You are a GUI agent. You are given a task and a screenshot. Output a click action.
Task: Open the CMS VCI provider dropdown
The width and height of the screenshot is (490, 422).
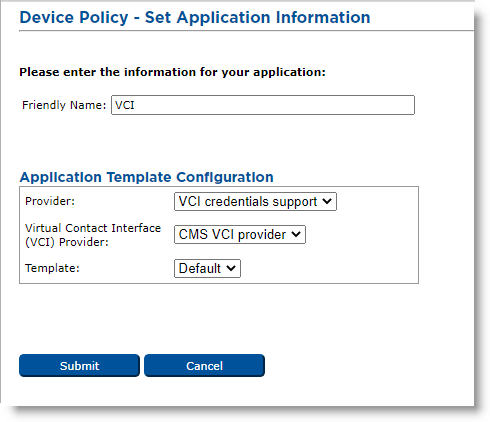(240, 234)
